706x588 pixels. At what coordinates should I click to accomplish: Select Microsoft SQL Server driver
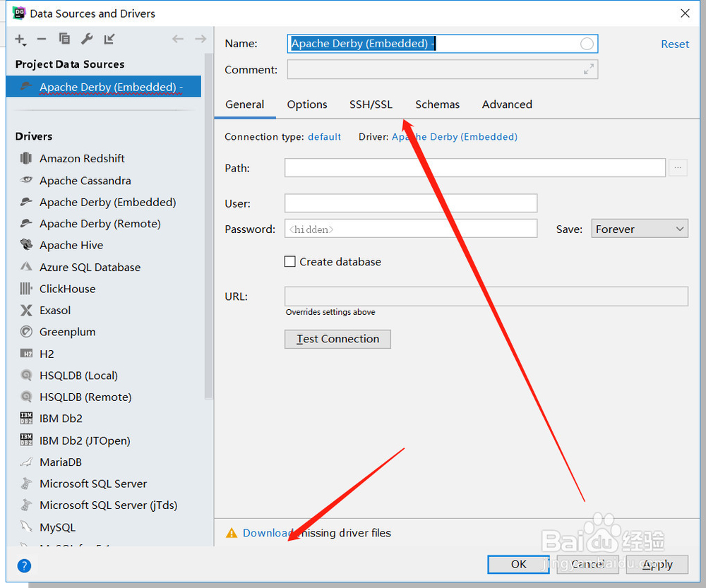click(92, 484)
